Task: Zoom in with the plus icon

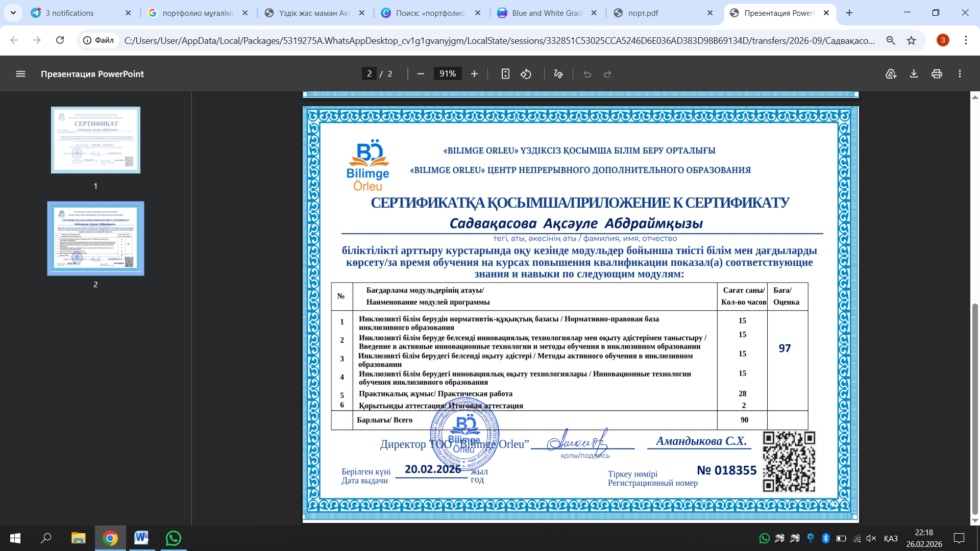Action: 474,74
